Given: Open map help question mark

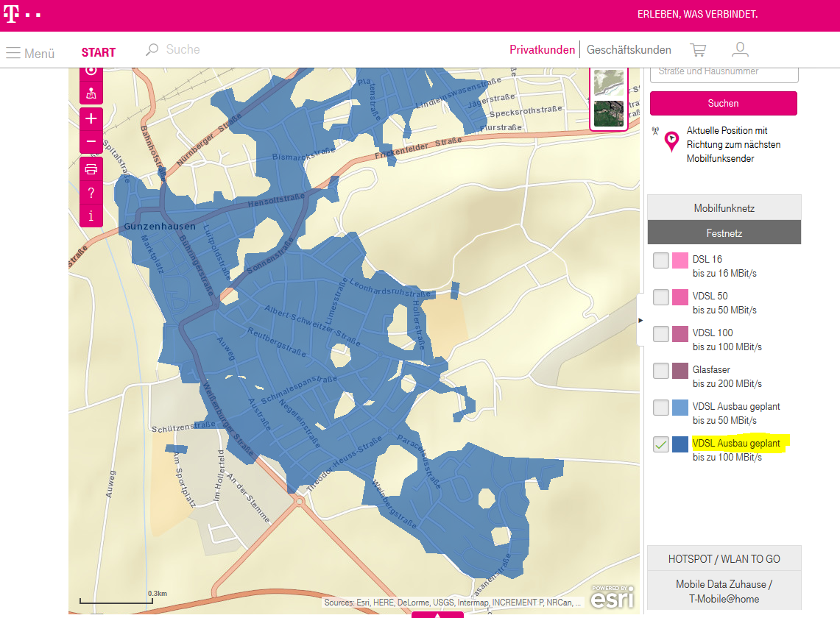Looking at the screenshot, I should pos(91,193).
